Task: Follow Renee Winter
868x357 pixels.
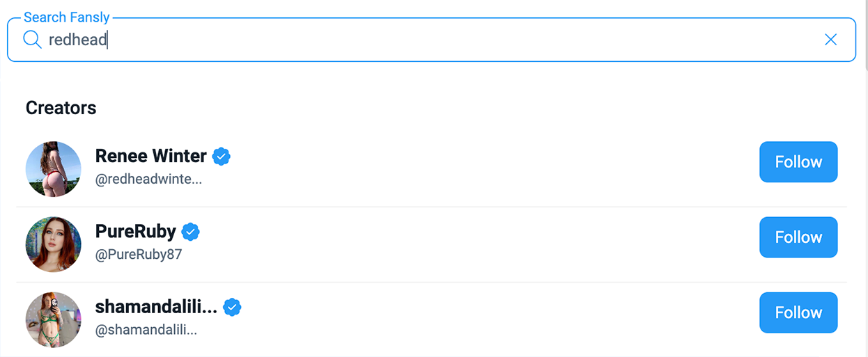Action: coord(798,162)
